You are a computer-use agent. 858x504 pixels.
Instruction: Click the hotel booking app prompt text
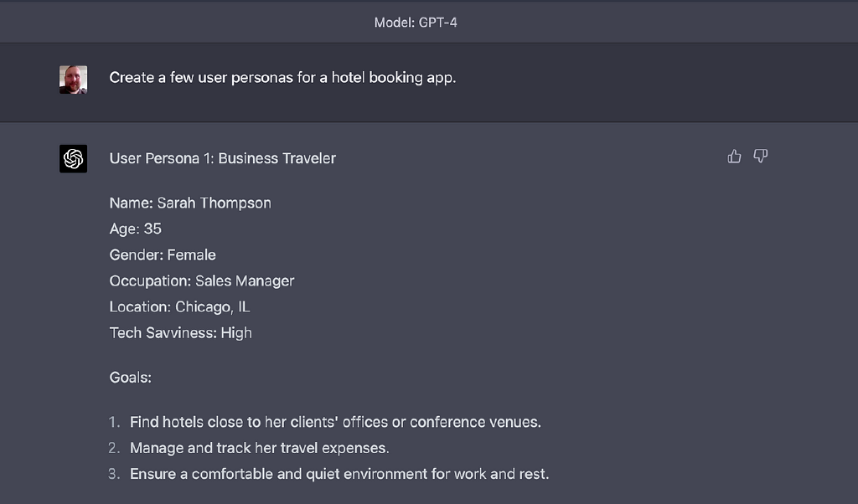click(282, 78)
